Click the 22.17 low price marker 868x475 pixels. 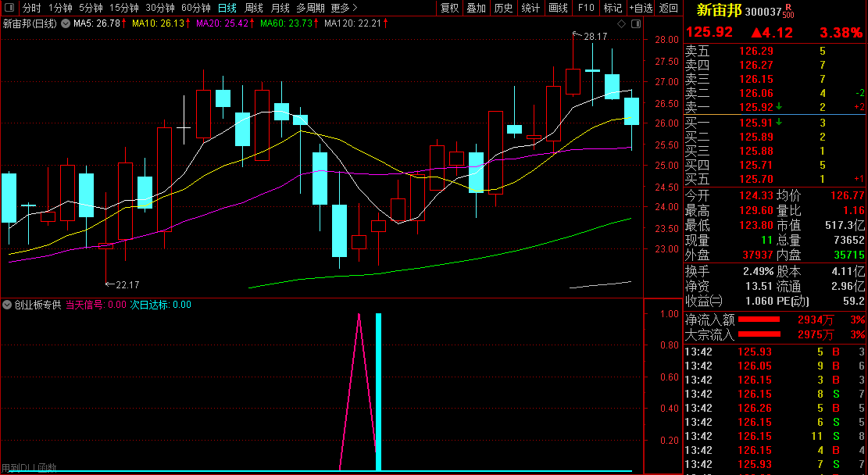pos(127,284)
